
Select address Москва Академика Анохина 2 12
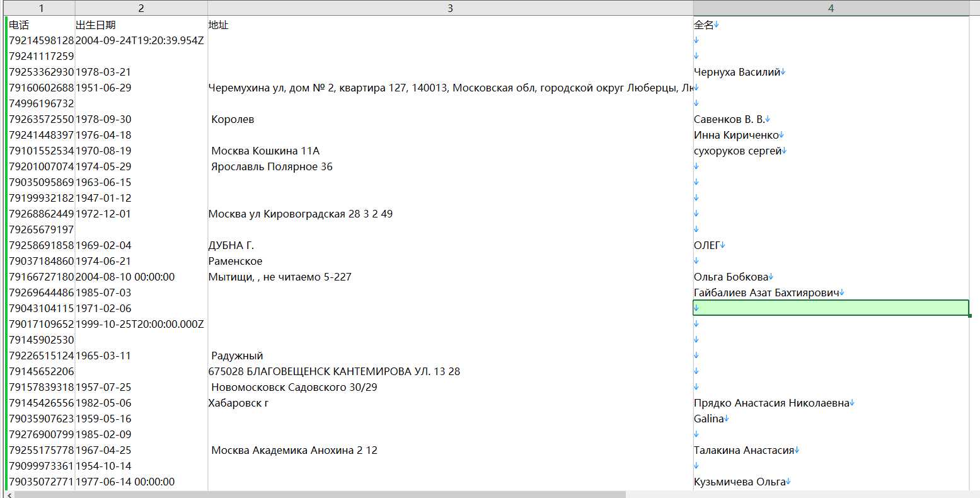[450, 450]
